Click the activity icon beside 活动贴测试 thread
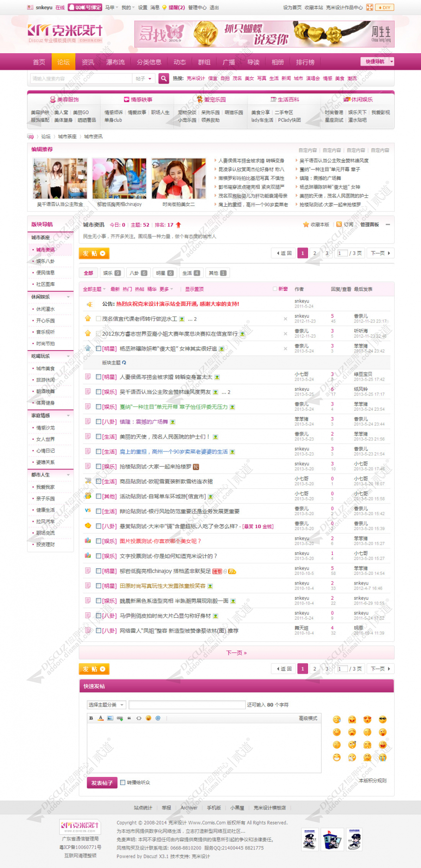The height and width of the screenshot is (868, 421). (88, 496)
